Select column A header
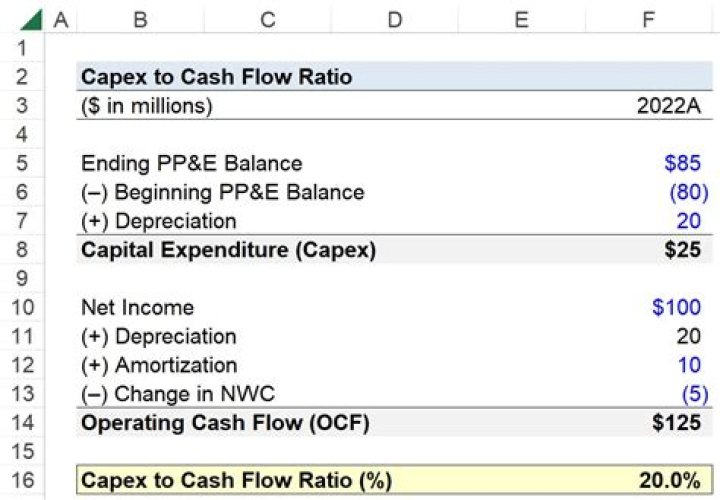Viewport: 720px width, 500px height. [59, 18]
